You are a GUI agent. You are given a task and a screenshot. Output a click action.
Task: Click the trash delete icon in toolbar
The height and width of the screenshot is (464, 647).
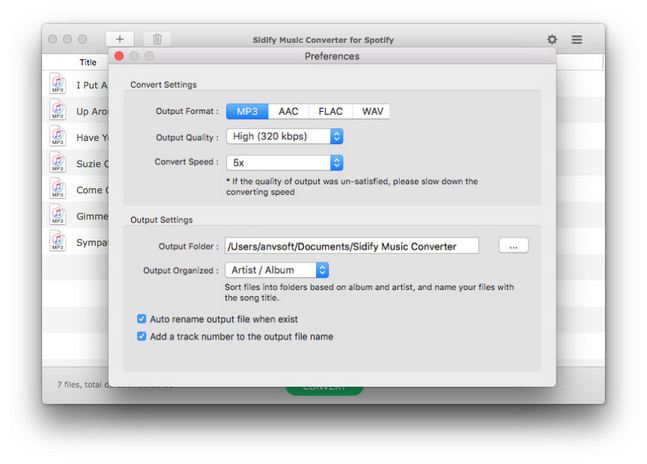pos(157,39)
